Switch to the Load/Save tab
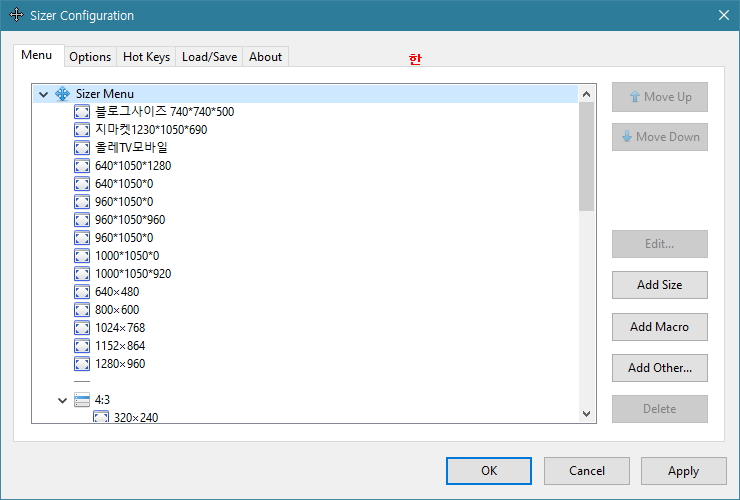This screenshot has width=740, height=500. tap(210, 57)
